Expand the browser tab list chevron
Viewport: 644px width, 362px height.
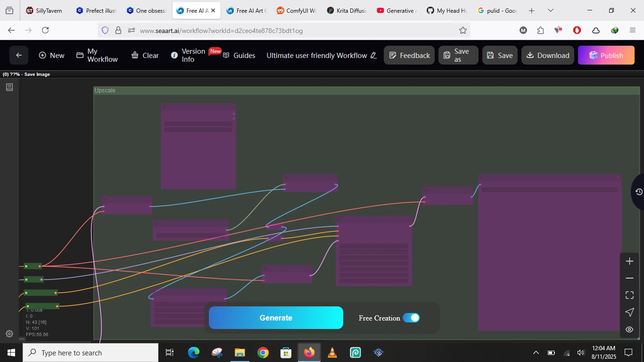550,10
